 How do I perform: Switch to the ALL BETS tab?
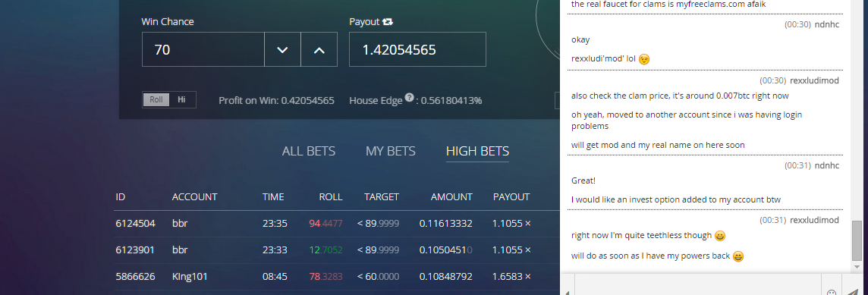click(308, 151)
